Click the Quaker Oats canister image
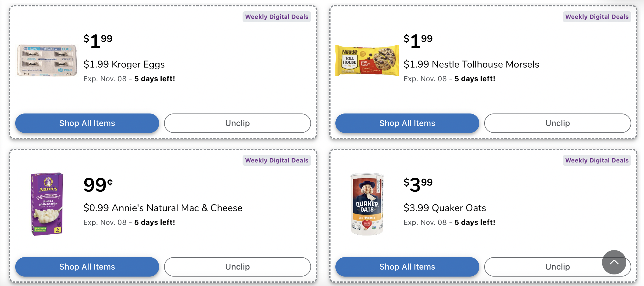 [x=367, y=204]
